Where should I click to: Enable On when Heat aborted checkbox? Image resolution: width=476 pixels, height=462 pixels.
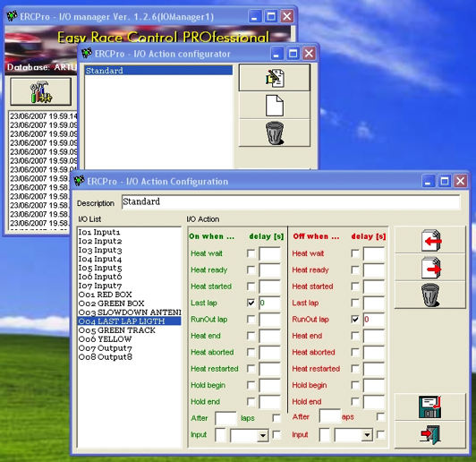pos(251,352)
